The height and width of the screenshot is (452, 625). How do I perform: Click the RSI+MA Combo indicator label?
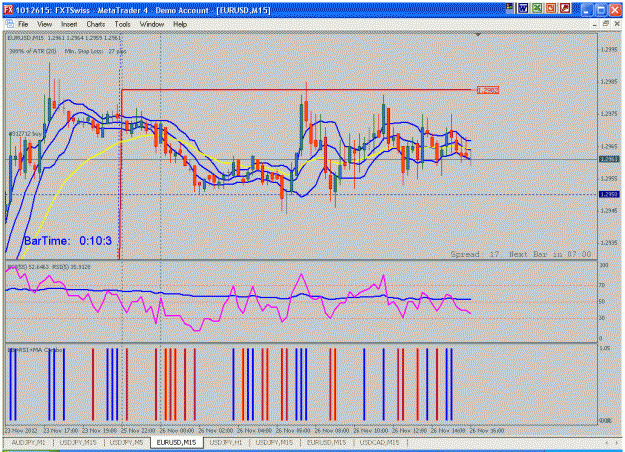click(x=35, y=350)
